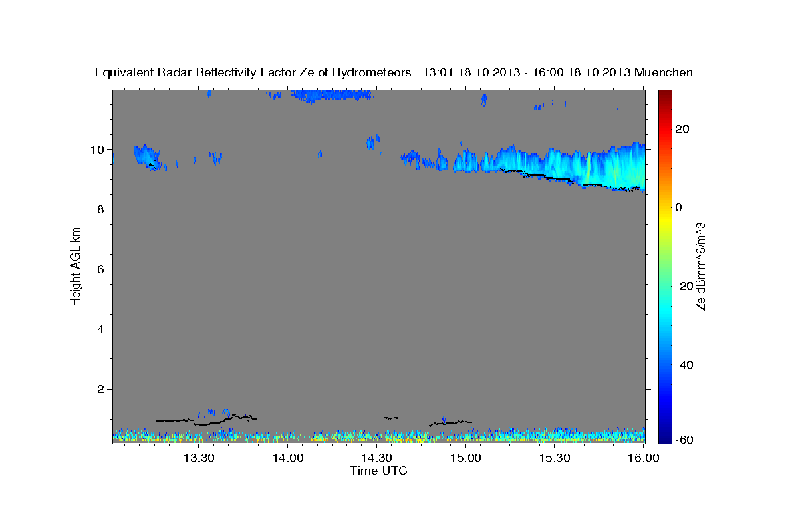The width and height of the screenshot is (798, 532).
Task: Click the colorbar value 20
Action: pos(682,129)
